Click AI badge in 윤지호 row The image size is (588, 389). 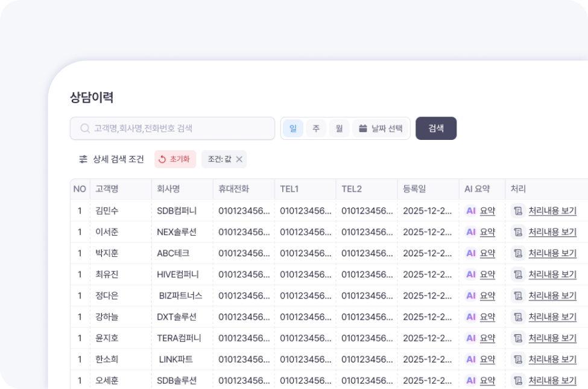[x=470, y=338]
